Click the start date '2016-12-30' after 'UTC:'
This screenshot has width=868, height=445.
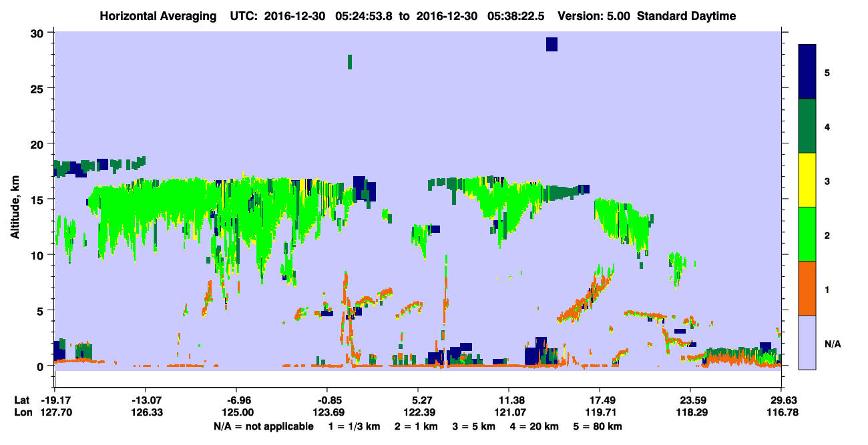tap(294, 16)
